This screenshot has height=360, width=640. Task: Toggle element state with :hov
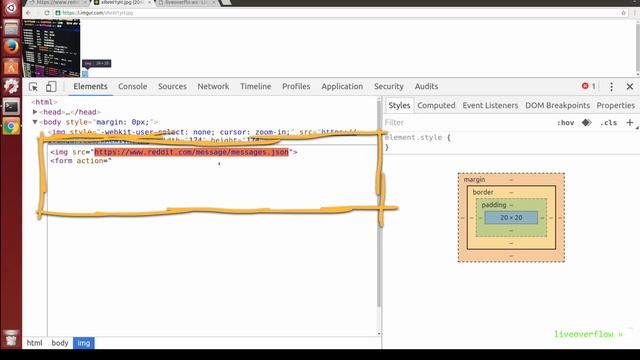tap(565, 123)
